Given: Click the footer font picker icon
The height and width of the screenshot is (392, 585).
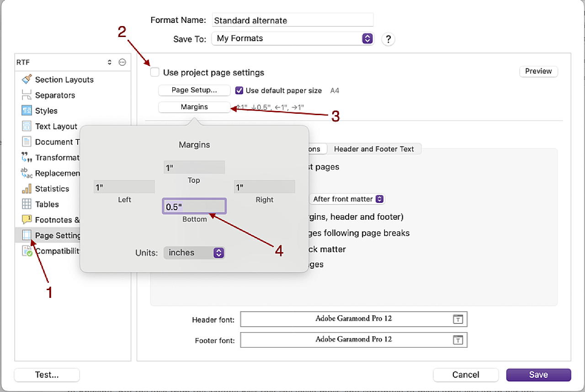Looking at the screenshot, I should coord(458,340).
